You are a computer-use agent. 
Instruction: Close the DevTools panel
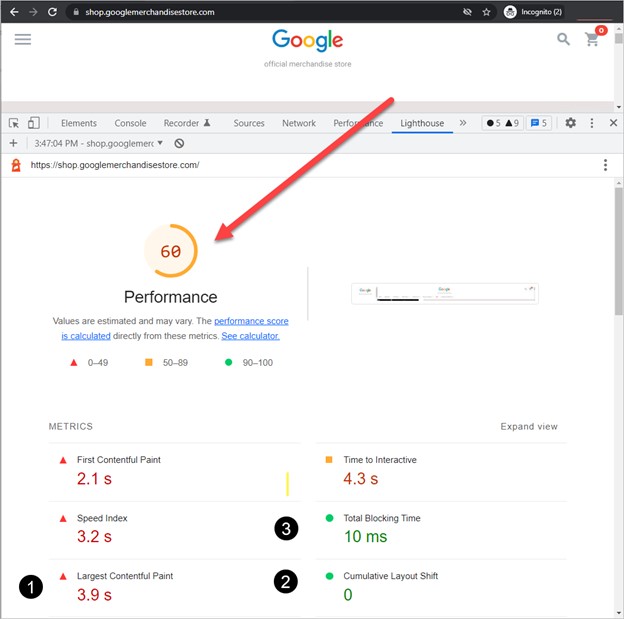point(613,123)
